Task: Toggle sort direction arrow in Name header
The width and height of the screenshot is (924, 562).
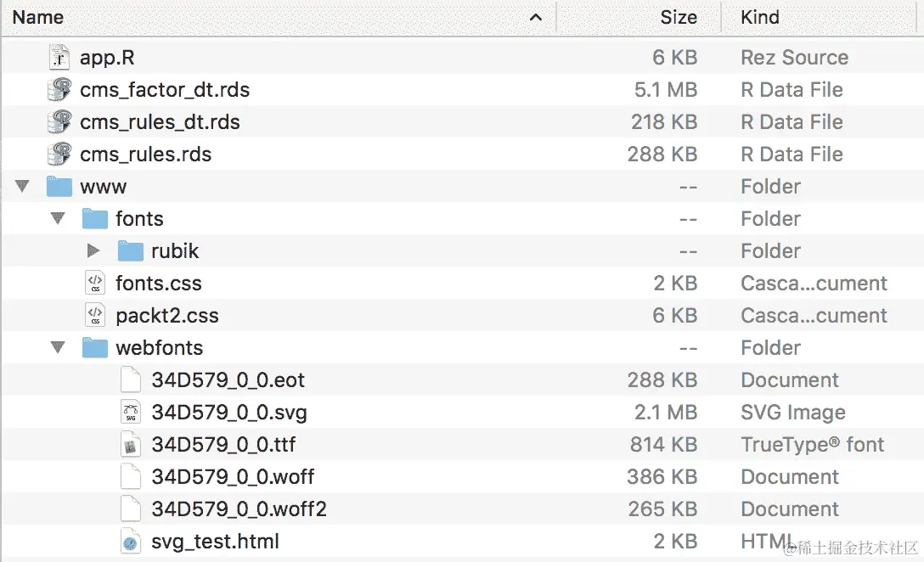Action: (x=535, y=17)
